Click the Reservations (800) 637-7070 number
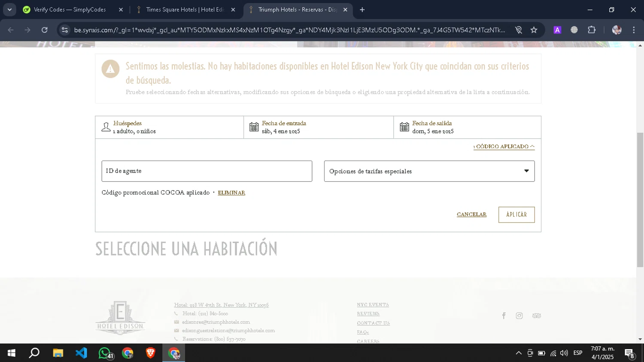 (214, 339)
